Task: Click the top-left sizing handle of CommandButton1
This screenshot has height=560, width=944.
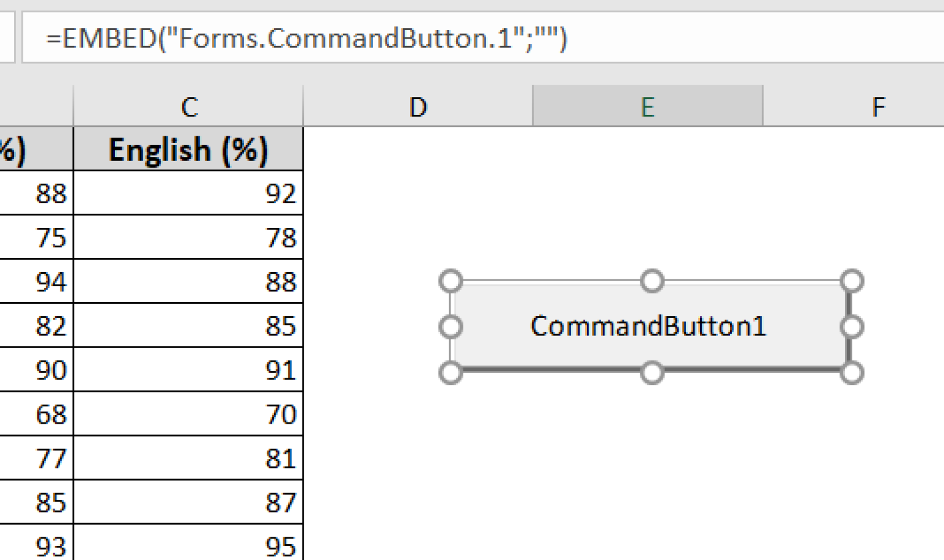Action: click(450, 280)
